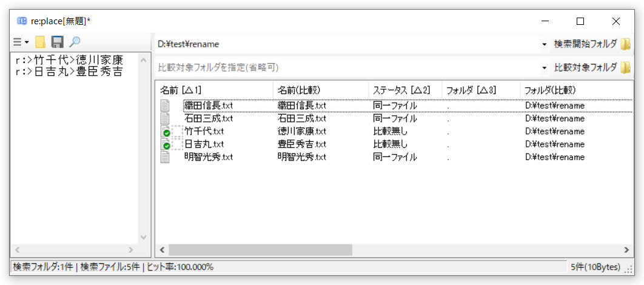The image size is (644, 285).
Task: Click the file list scroll left arrow
Action: [x=162, y=249]
